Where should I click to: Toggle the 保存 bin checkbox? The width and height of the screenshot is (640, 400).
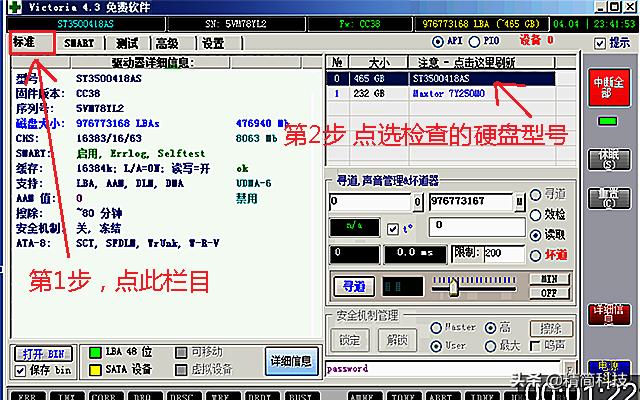(x=20, y=371)
